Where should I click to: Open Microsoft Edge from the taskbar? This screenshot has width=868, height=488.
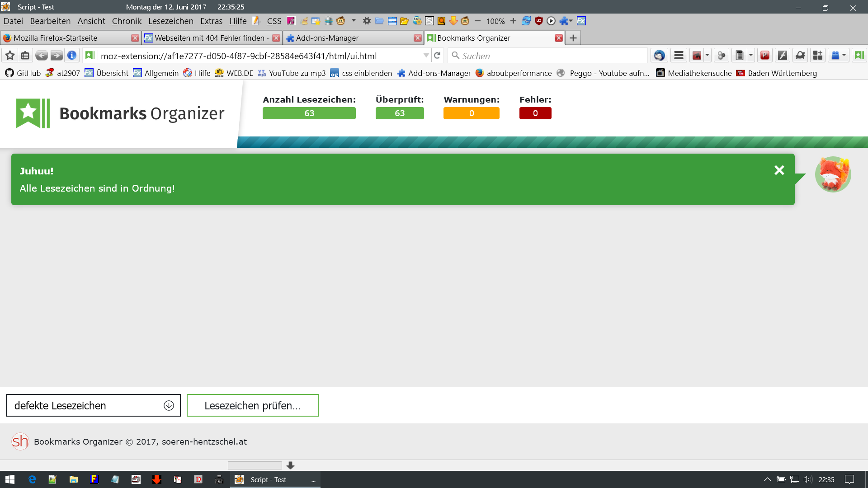(32, 479)
